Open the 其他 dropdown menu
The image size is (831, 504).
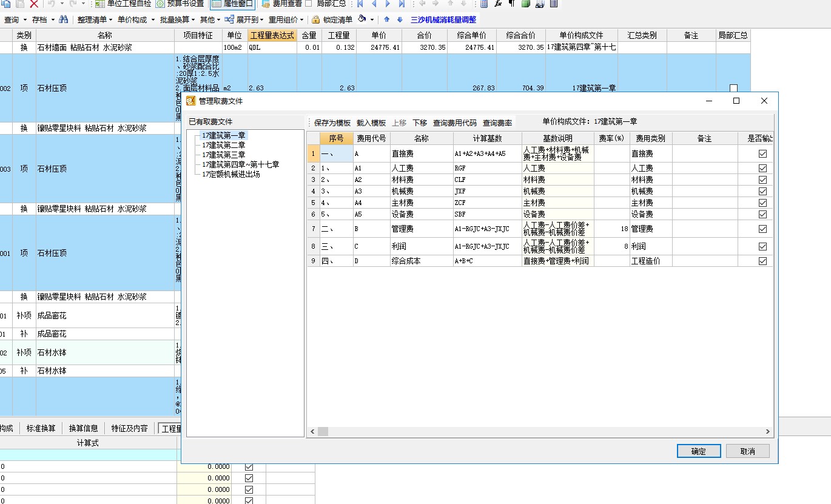click(x=210, y=19)
